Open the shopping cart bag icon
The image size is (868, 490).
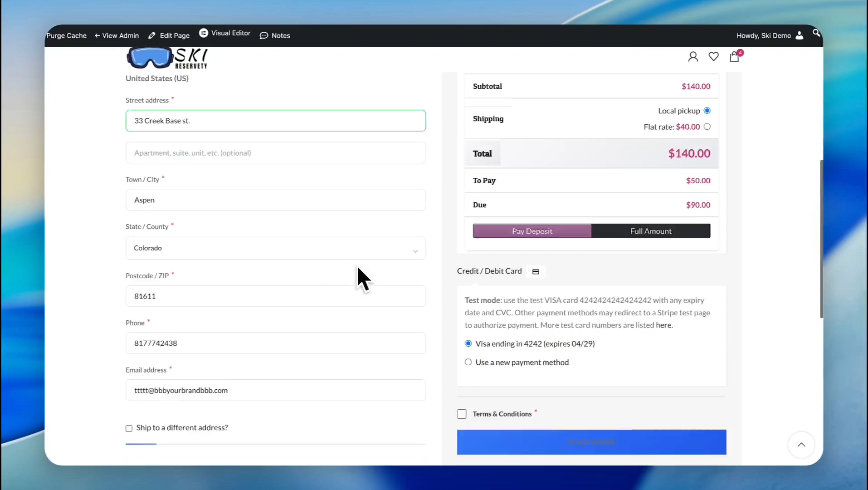pos(734,57)
